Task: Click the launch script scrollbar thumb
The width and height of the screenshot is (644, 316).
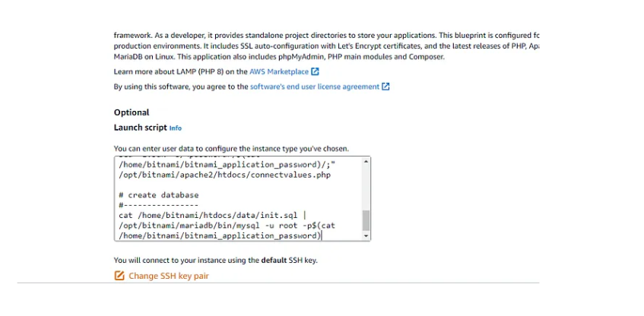Action: tap(366, 220)
